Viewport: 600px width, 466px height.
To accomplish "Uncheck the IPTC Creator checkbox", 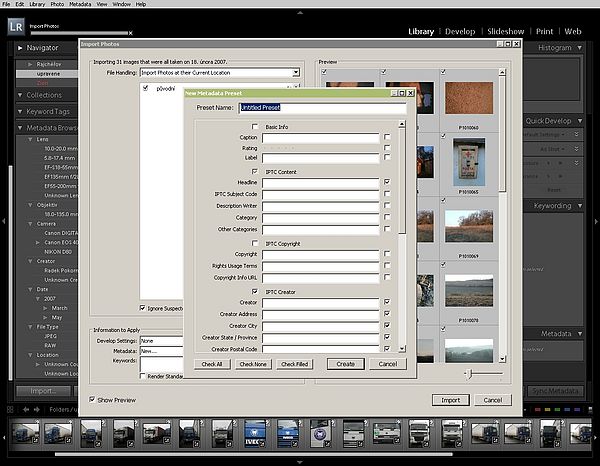I will 255,290.
